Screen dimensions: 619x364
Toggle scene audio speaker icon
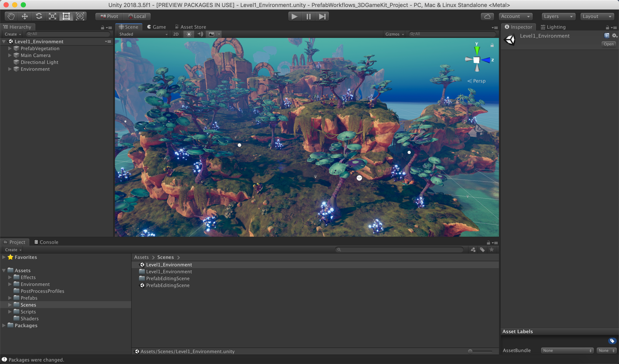click(200, 34)
